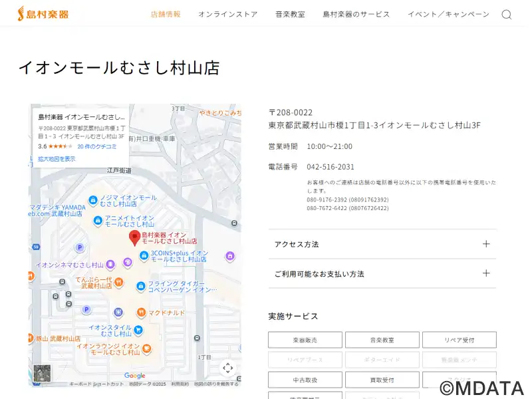Click the 楽器販売 service button
Screen dimensions: 532x399
[305, 340]
